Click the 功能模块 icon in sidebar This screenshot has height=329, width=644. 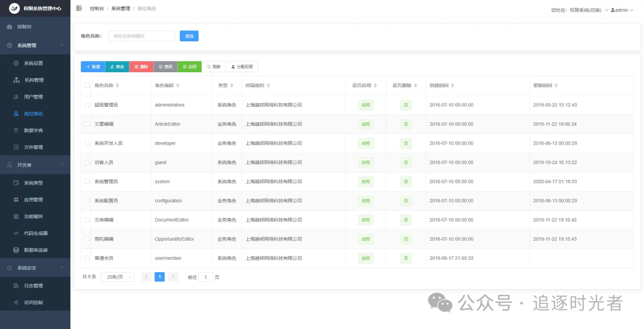pyautogui.click(x=16, y=217)
